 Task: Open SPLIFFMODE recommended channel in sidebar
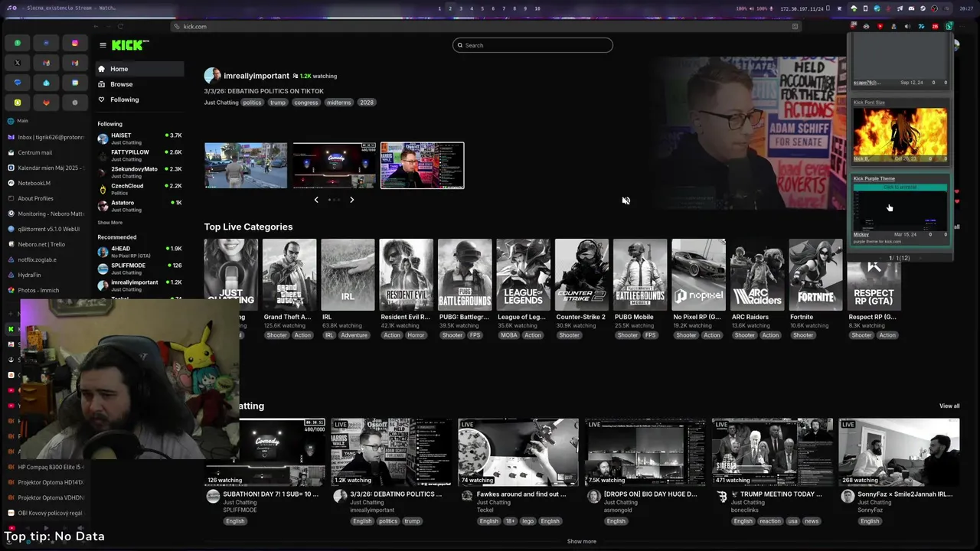[139, 269]
